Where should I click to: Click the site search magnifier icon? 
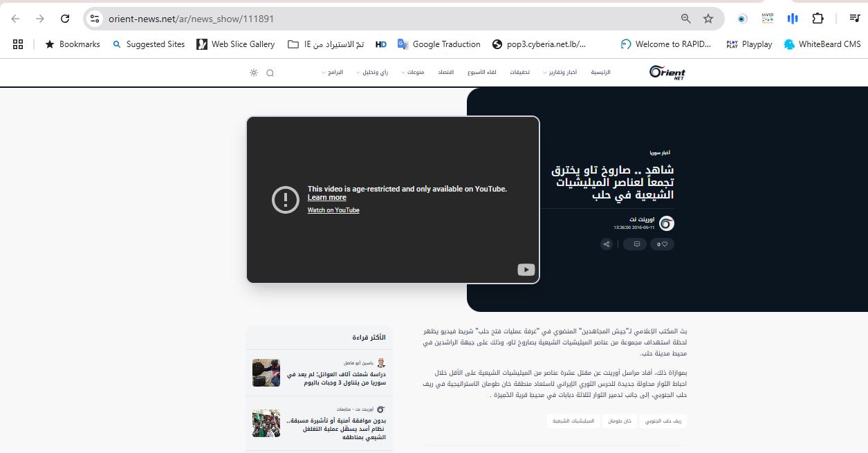pyautogui.click(x=270, y=73)
